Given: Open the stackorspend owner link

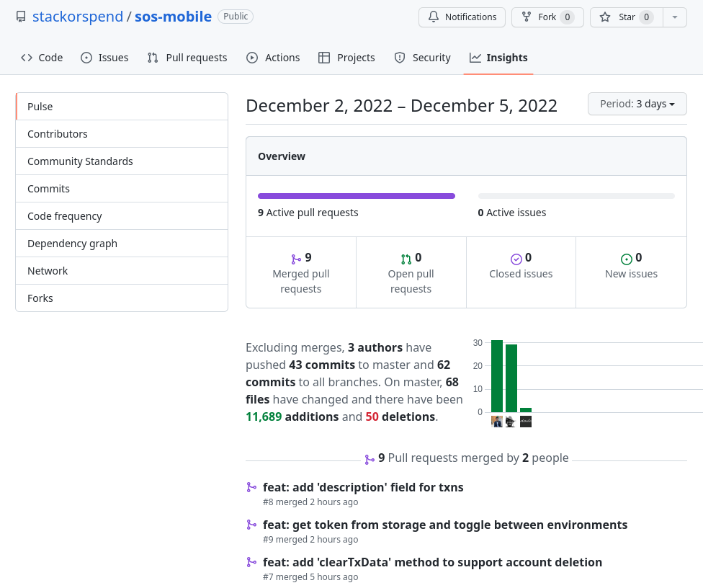Looking at the screenshot, I should [78, 17].
